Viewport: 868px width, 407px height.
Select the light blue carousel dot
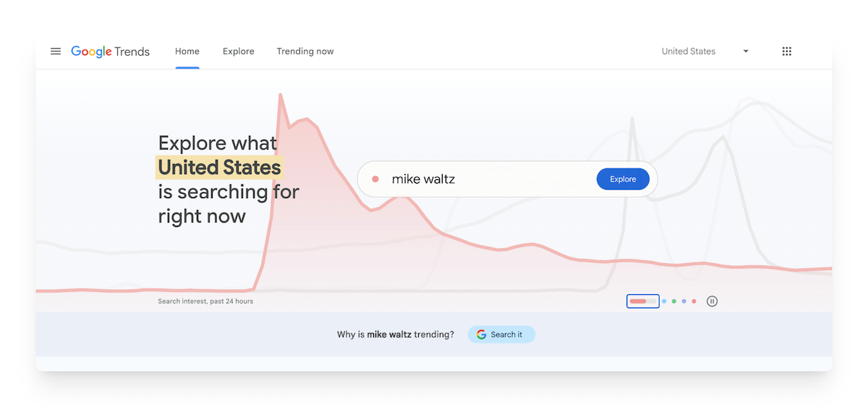coord(664,301)
